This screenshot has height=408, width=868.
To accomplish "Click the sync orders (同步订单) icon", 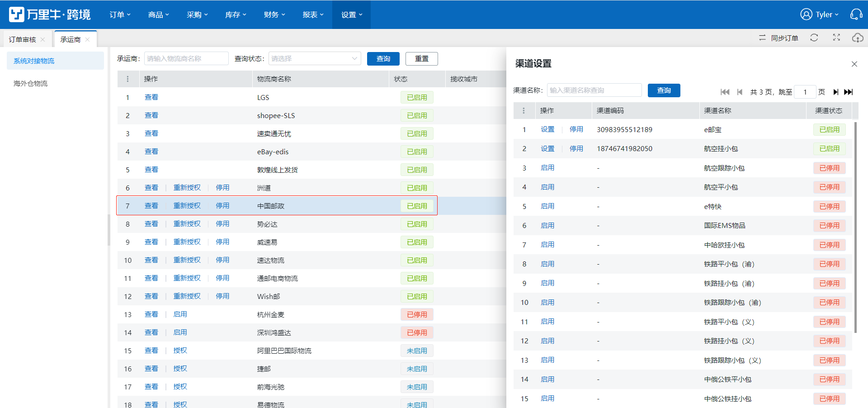I will 762,38.
